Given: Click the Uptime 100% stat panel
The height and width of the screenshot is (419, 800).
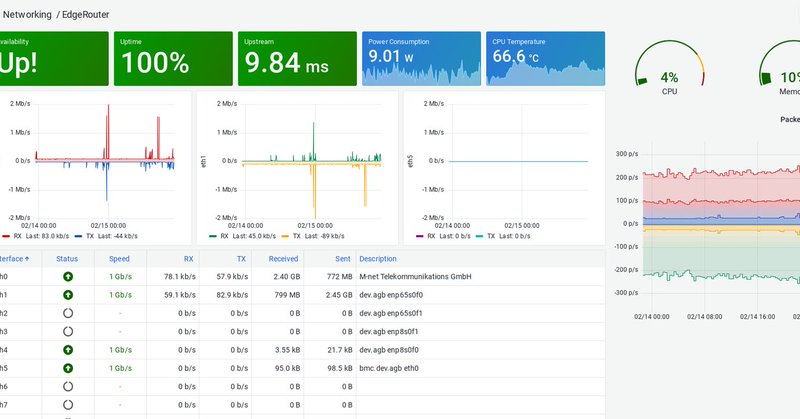Looking at the screenshot, I should click(173, 58).
